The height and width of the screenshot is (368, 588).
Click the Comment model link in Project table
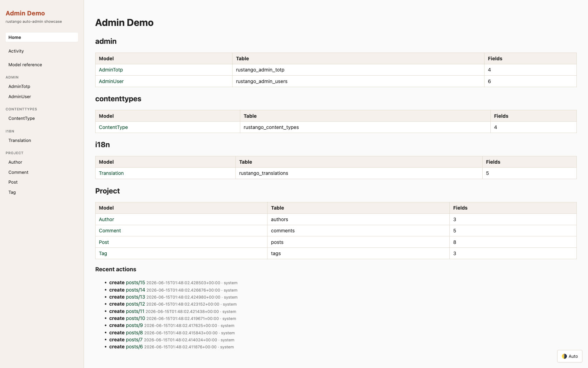coord(110,231)
